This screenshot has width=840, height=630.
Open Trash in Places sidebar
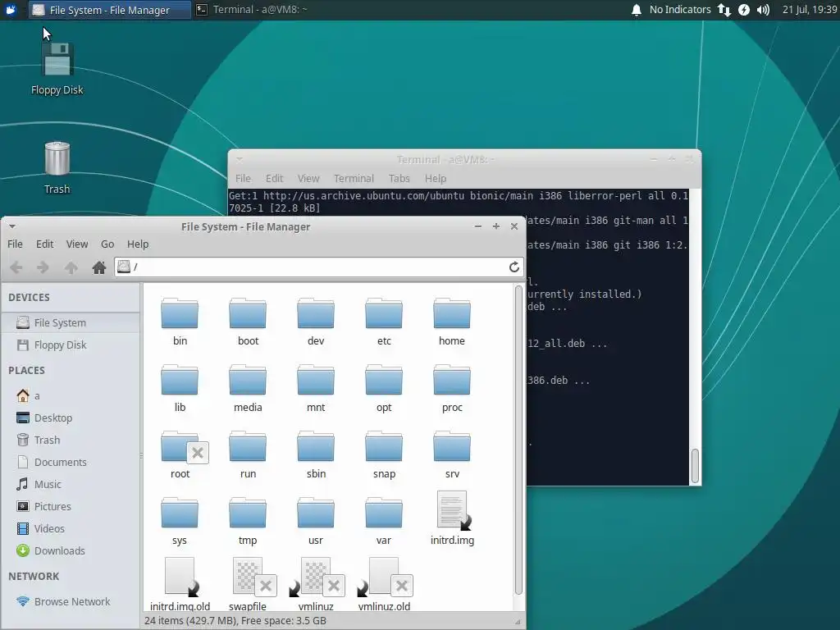pyautogui.click(x=71, y=440)
